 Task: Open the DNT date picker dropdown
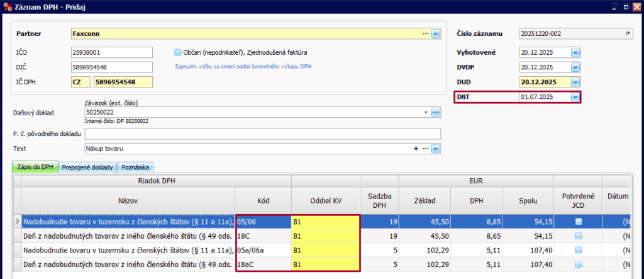(574, 97)
